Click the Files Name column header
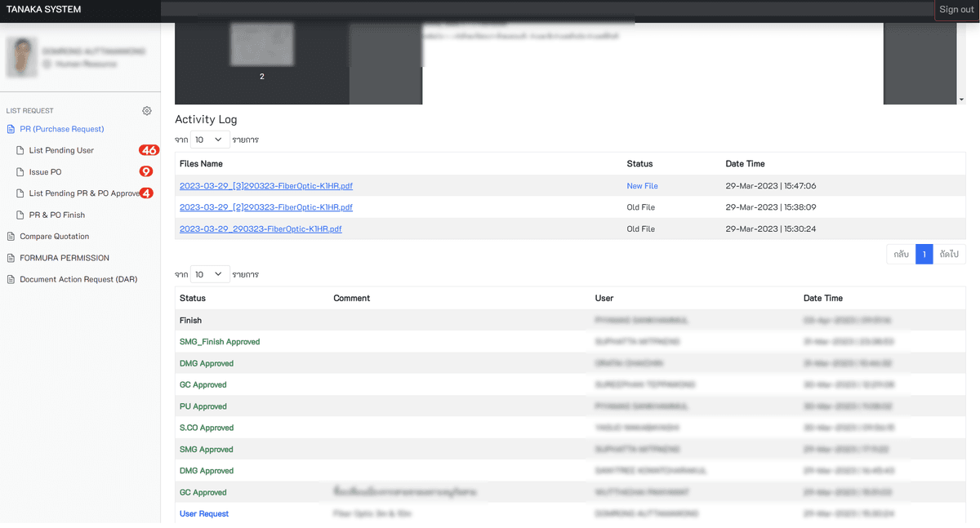Screen dimensions: 980x528 pyautogui.click(x=201, y=164)
